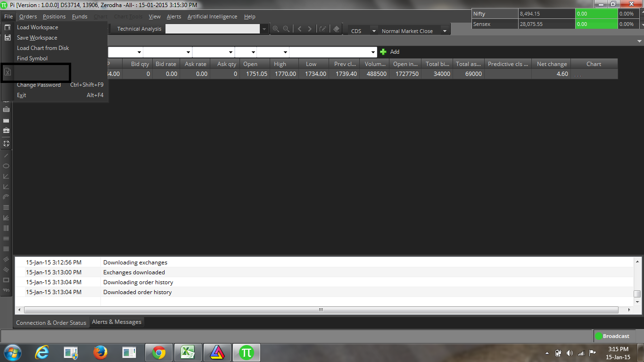Open the Orders menu
Image resolution: width=644 pixels, height=362 pixels.
point(28,16)
